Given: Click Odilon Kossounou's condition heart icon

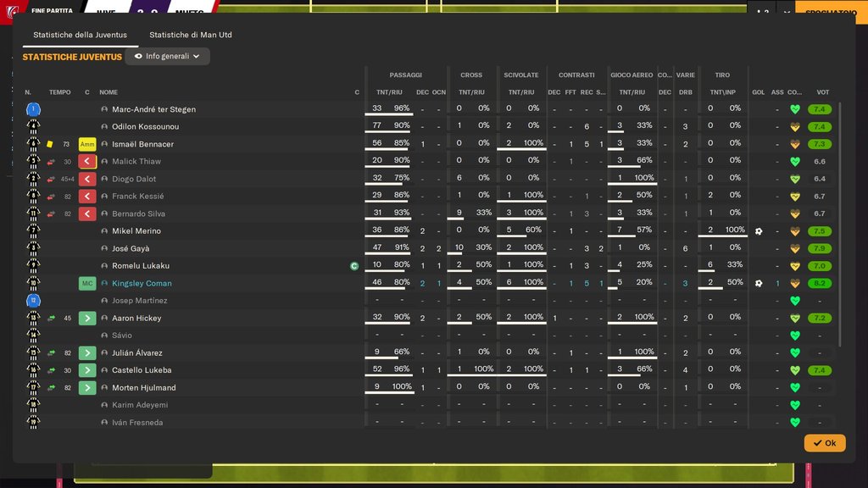Looking at the screenshot, I should coord(795,127).
